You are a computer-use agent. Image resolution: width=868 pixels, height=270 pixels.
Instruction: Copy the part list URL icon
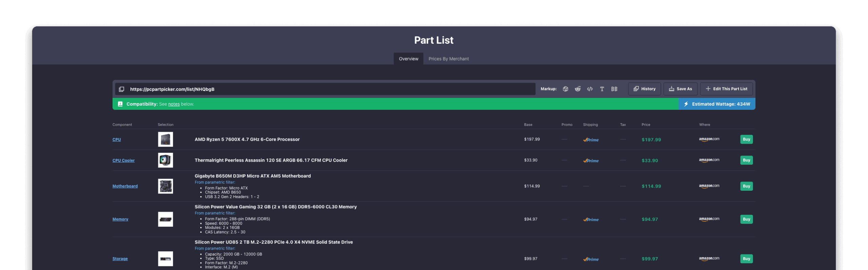[x=121, y=89]
